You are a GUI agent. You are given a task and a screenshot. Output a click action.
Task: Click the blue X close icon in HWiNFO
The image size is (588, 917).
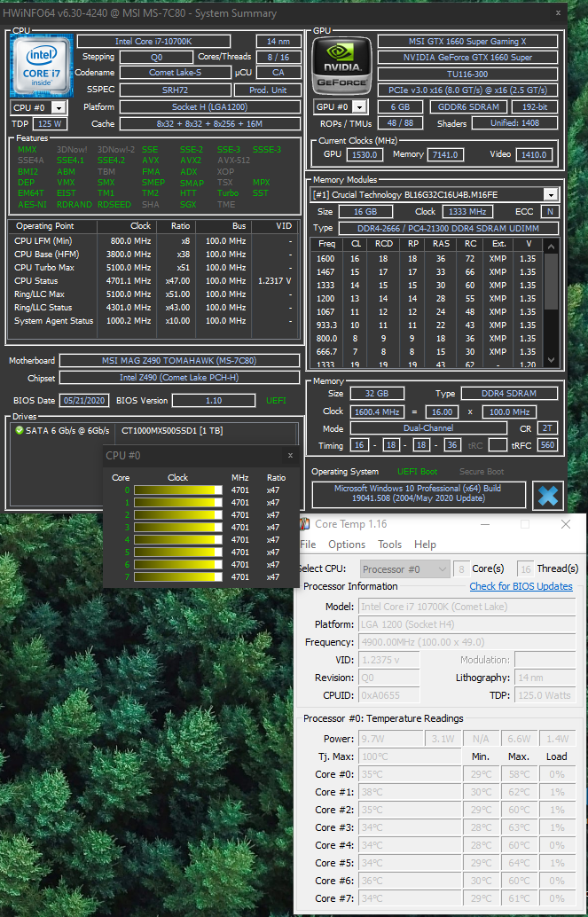click(x=548, y=496)
